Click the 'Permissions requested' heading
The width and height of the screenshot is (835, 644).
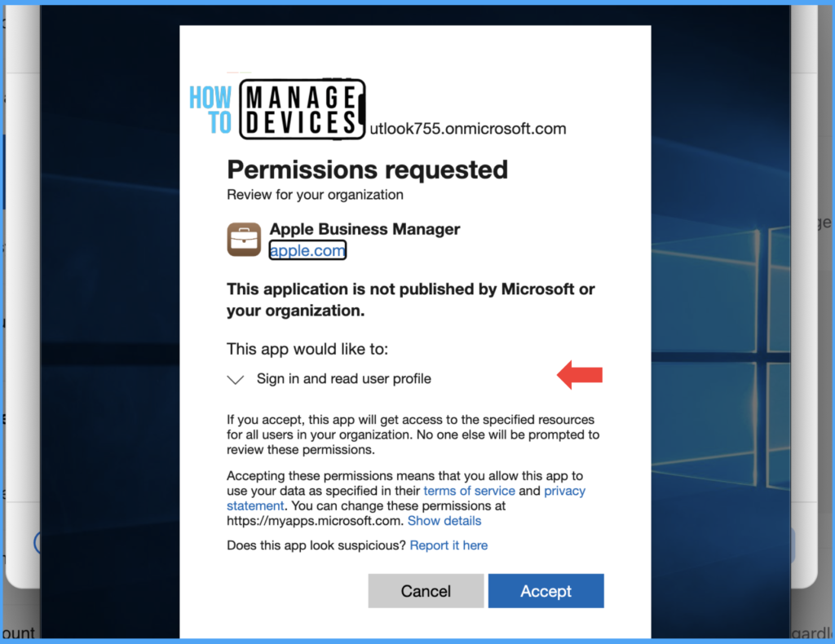[x=367, y=170]
